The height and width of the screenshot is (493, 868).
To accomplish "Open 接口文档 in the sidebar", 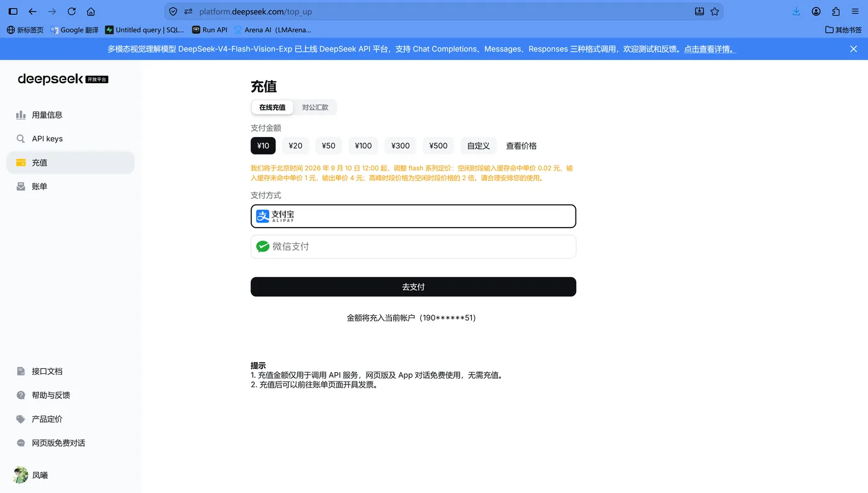I will [70, 371].
